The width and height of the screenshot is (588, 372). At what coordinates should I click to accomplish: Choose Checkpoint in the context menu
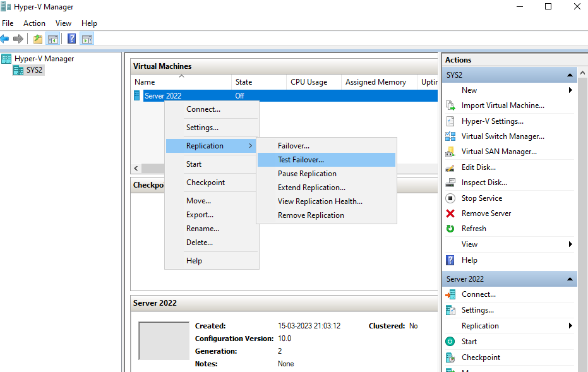[212, 183]
